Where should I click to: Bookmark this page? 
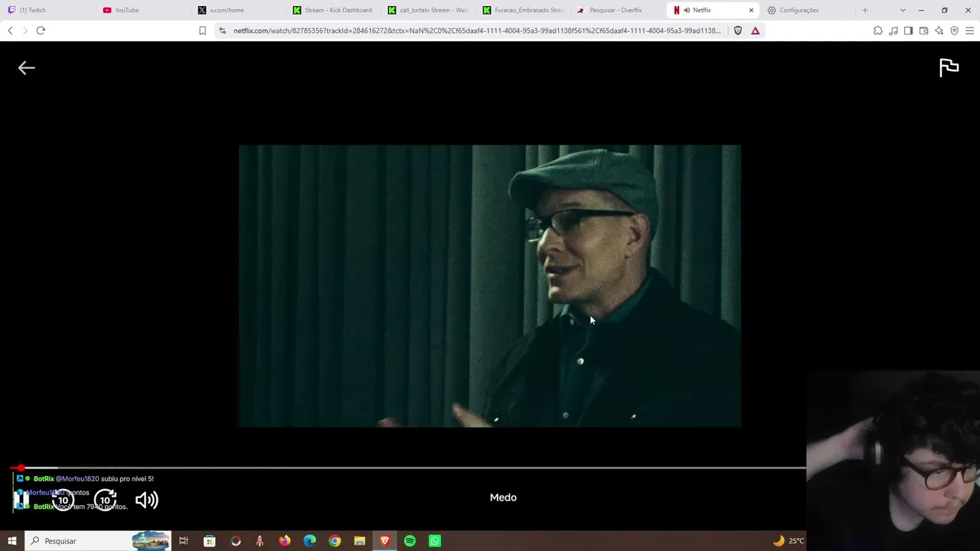pyautogui.click(x=202, y=31)
